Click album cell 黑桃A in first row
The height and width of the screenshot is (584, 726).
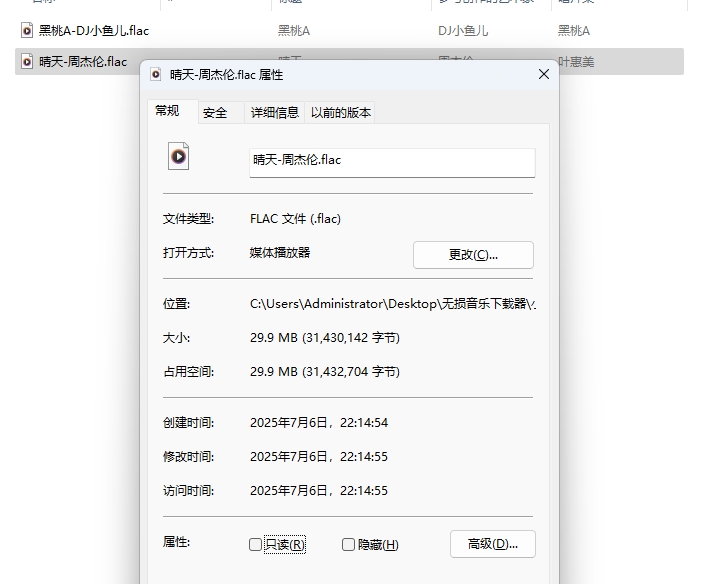click(574, 31)
